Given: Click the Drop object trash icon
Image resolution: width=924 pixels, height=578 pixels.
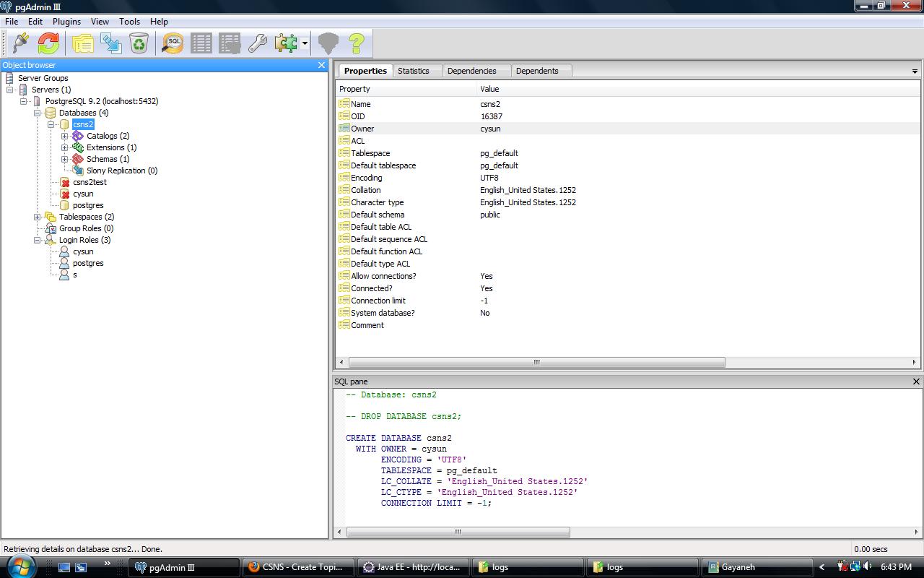Looking at the screenshot, I should point(139,43).
